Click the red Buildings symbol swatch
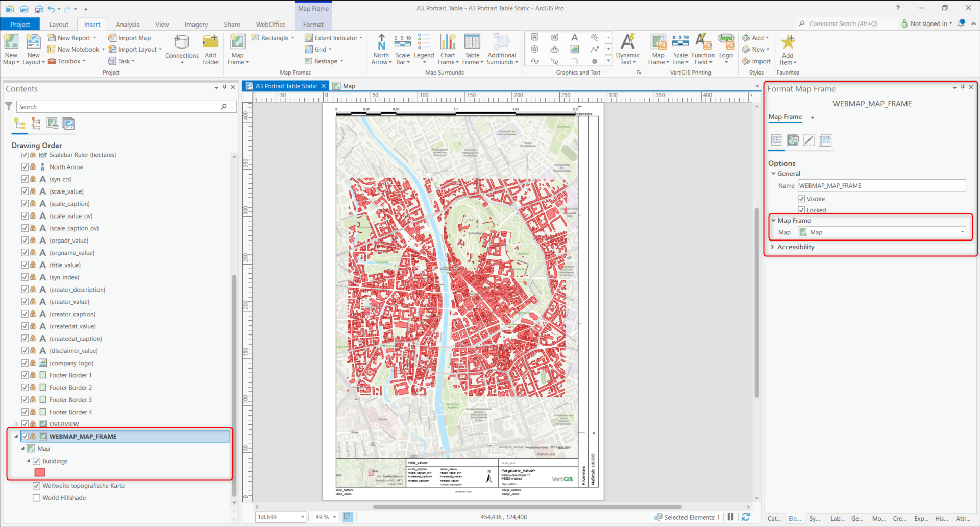Screen dimensions: 980x527 39,473
